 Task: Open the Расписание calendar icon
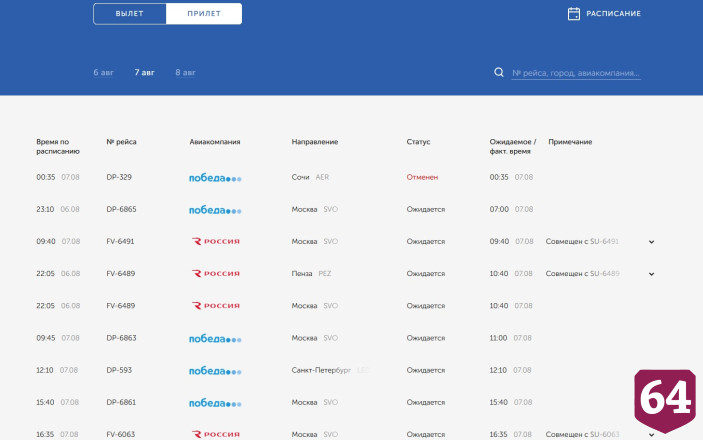[573, 14]
